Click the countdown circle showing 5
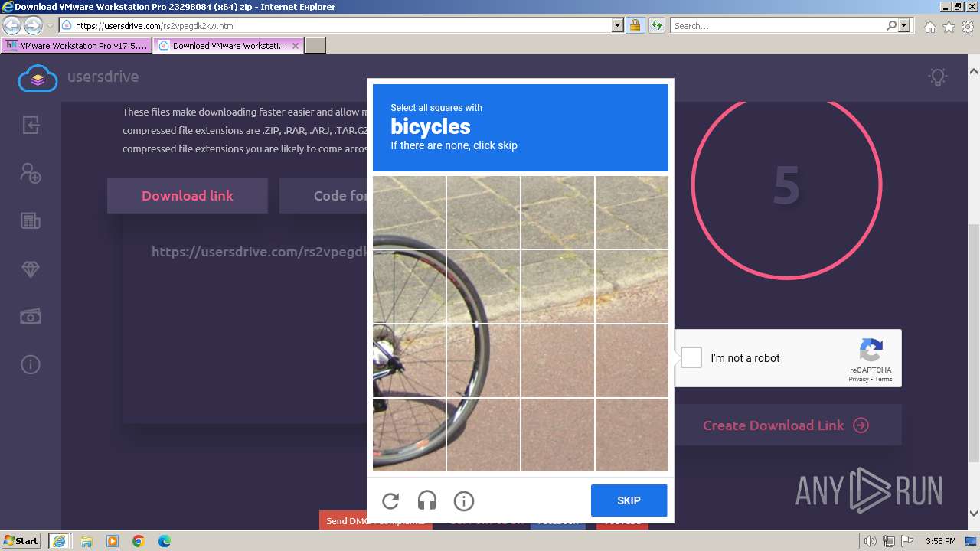Screen dimensions: 980x551 pyautogui.click(x=787, y=184)
